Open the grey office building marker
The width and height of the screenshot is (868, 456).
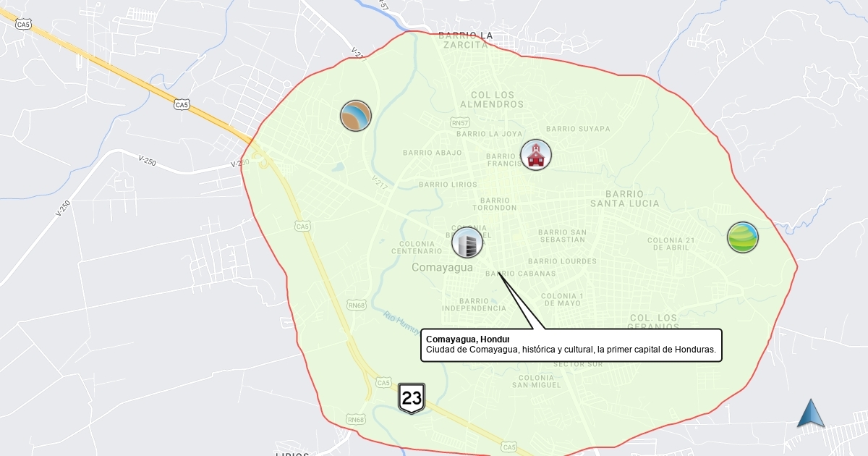point(467,242)
